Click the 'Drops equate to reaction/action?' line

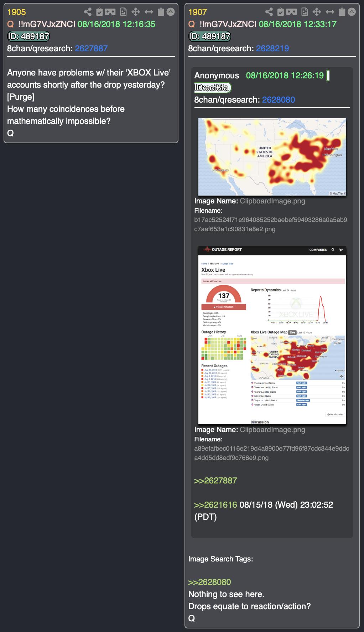click(249, 606)
